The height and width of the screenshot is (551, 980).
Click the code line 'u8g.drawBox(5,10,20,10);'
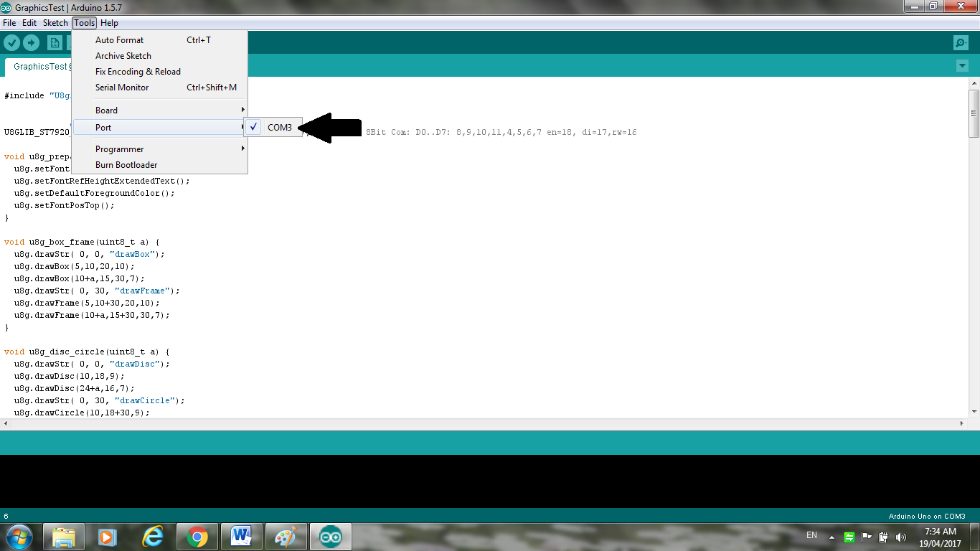(x=74, y=266)
